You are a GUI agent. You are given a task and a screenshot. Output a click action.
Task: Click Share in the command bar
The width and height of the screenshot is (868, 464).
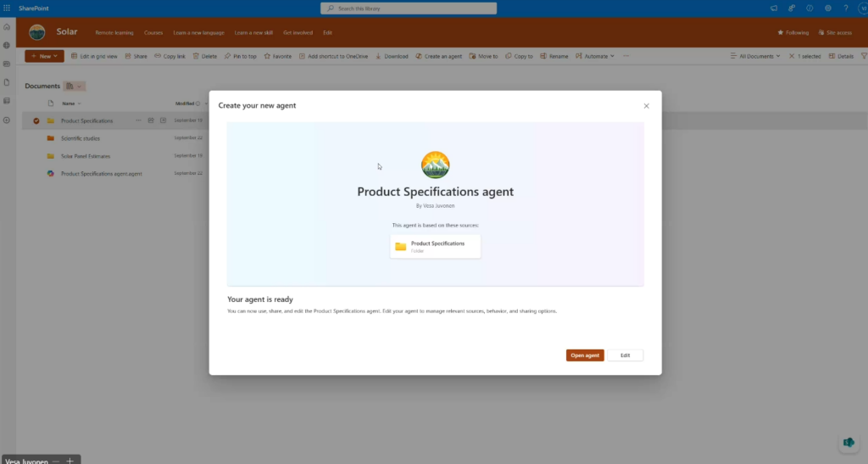coord(136,56)
